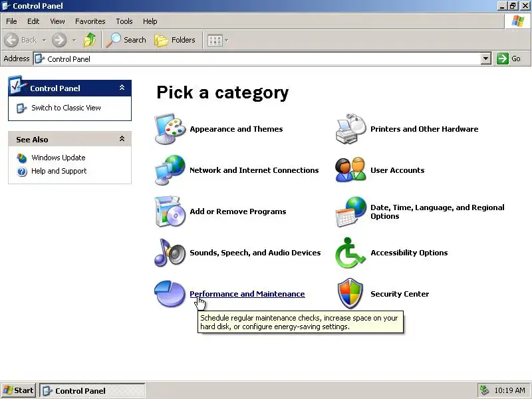Click Sounds, Speech, and Audio Devices text

[255, 253]
